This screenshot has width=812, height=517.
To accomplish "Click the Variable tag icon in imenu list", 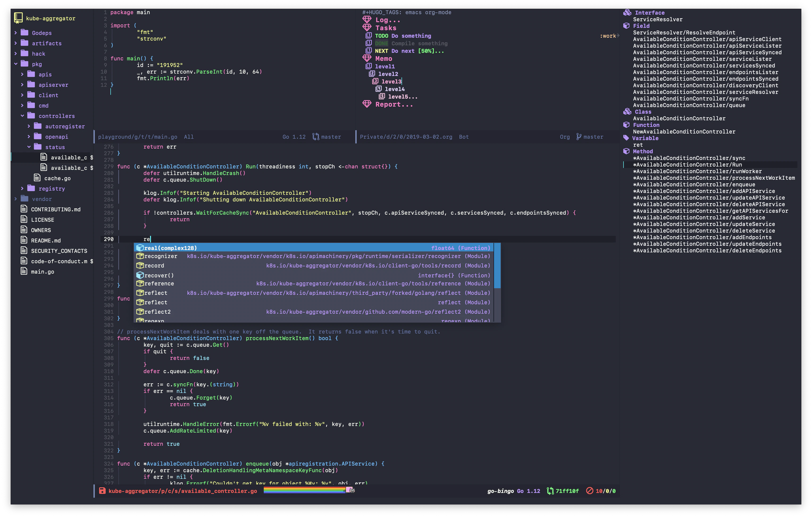I will pyautogui.click(x=626, y=138).
